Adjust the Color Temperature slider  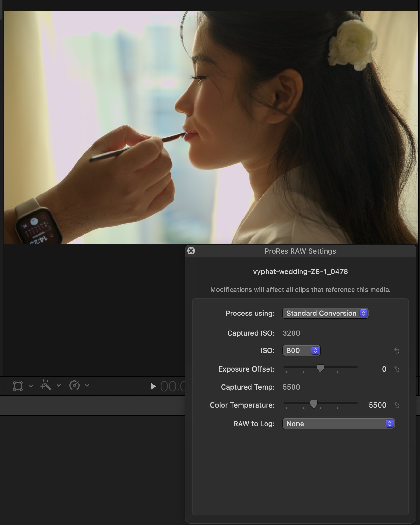pyautogui.click(x=314, y=404)
